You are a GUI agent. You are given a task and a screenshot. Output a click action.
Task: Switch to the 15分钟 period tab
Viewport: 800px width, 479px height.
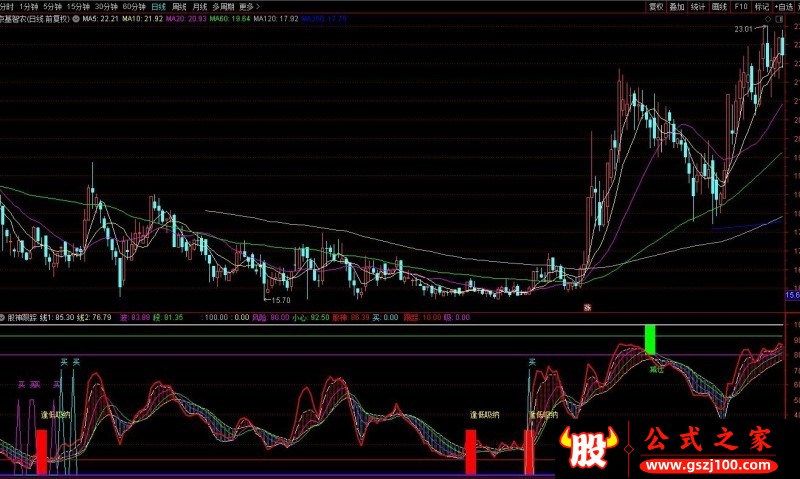coord(79,7)
